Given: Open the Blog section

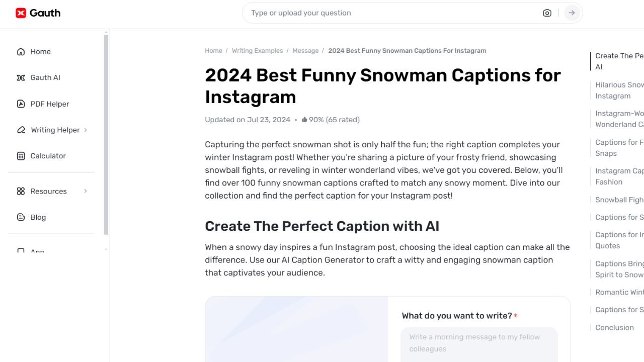Looking at the screenshot, I should click(x=38, y=217).
